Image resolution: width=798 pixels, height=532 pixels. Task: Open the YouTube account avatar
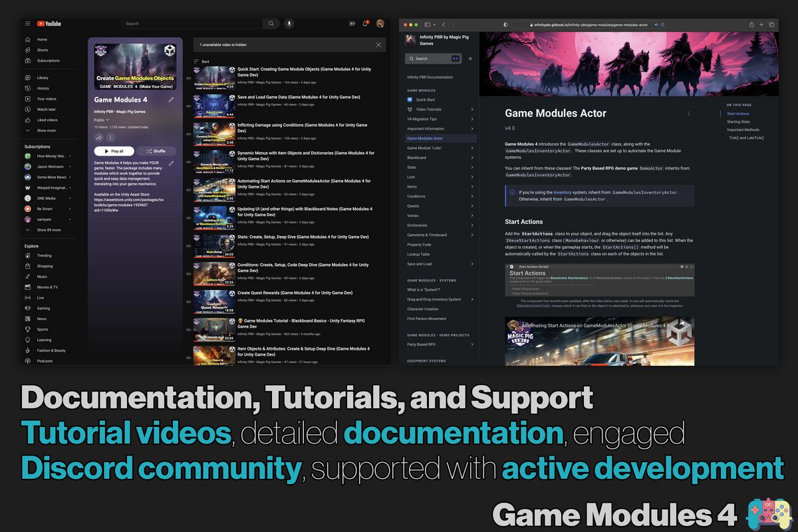coord(380,23)
